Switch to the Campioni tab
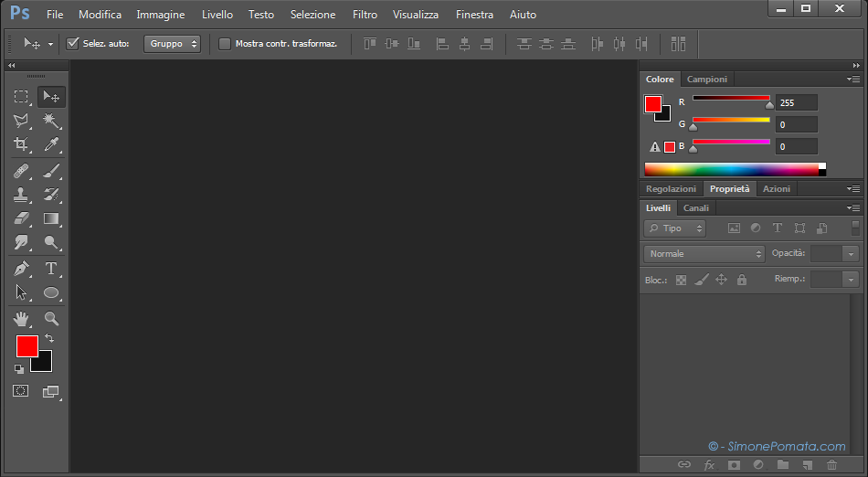 tap(707, 79)
